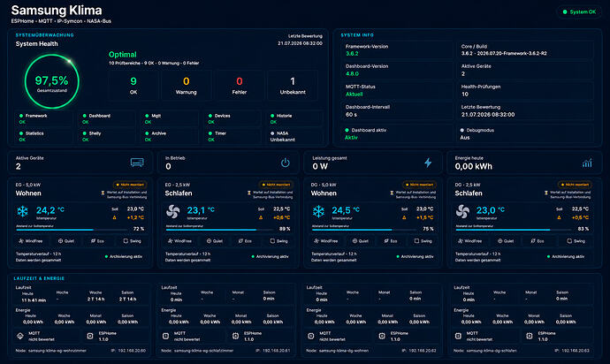Click the power icon in In Betrieb card
Screen dimensions: 610x364
point(286,163)
